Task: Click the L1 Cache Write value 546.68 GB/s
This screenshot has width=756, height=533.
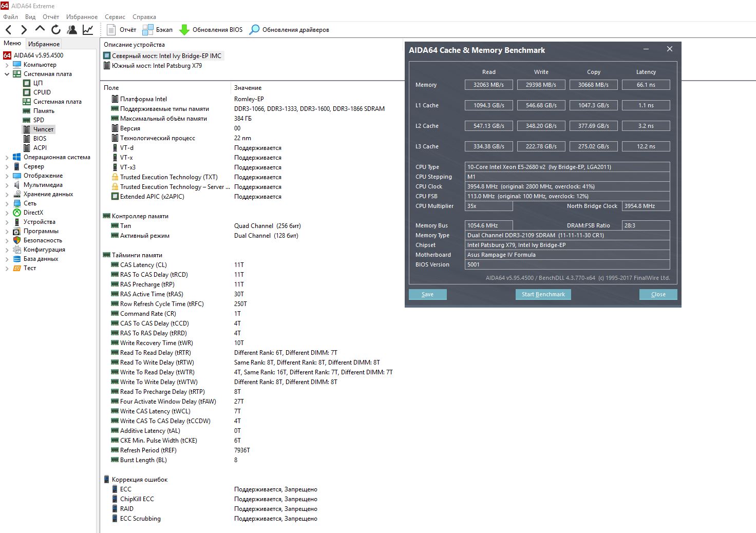Action: (541, 105)
